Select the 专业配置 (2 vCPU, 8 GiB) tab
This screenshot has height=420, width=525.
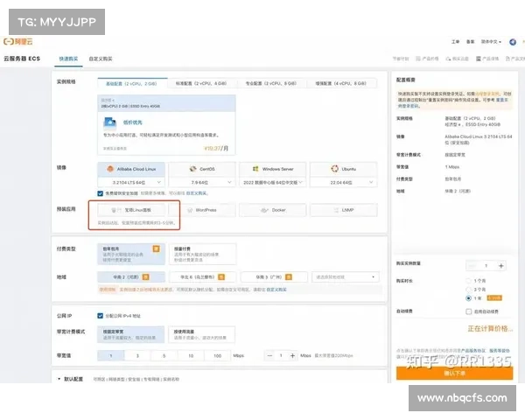tap(271, 83)
